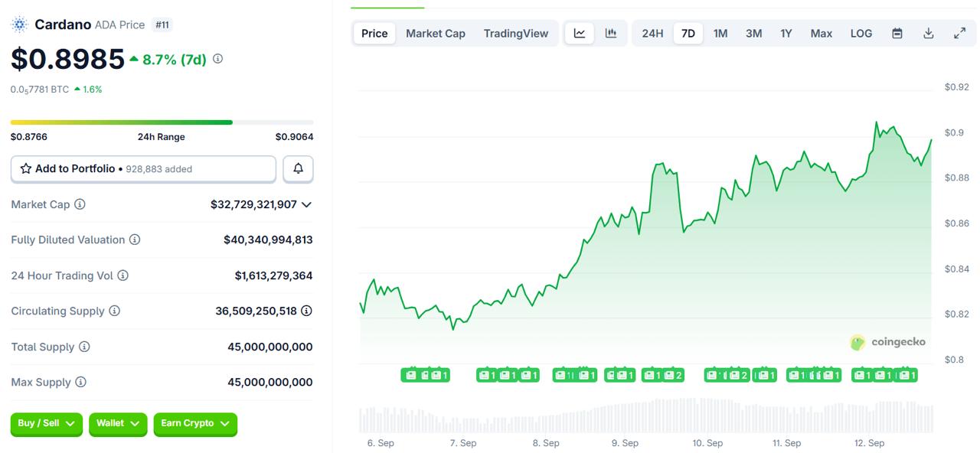Select the 7D time range

(688, 33)
